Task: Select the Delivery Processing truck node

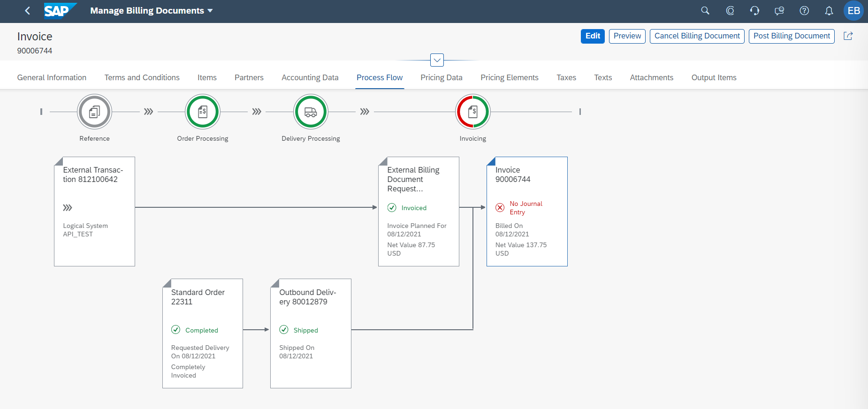Action: (311, 112)
